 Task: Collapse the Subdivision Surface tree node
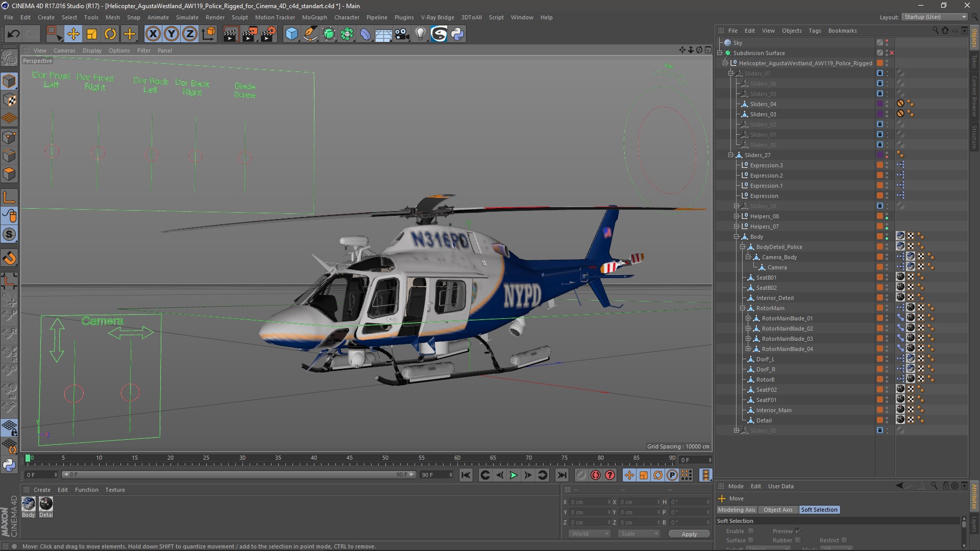720,53
